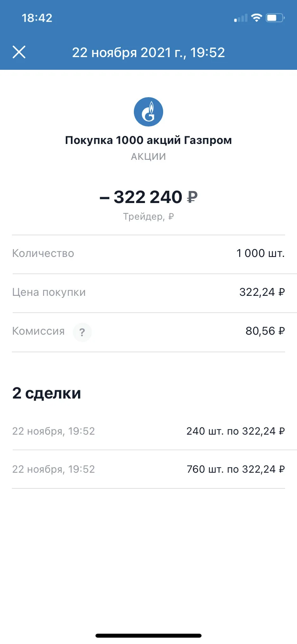This screenshot has height=644, width=297.
Task: Tap the battery indicator icon
Action: pyautogui.click(x=275, y=17)
